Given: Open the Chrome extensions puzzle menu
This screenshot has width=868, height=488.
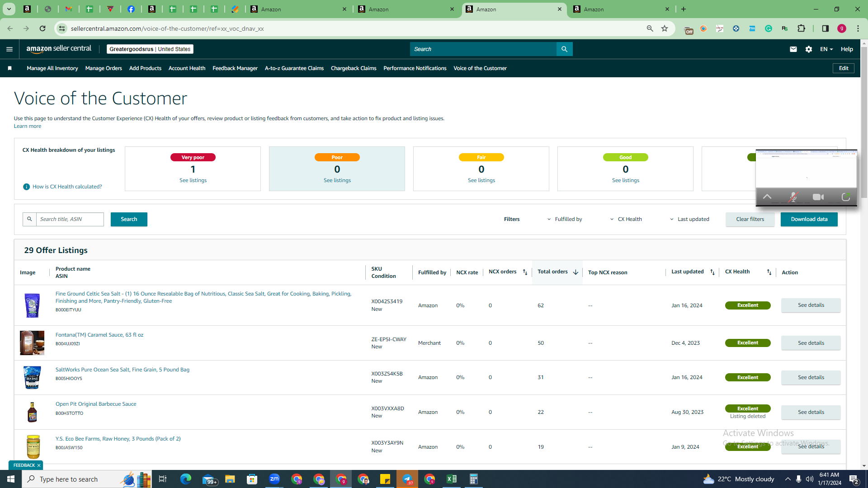Looking at the screenshot, I should tap(802, 28).
